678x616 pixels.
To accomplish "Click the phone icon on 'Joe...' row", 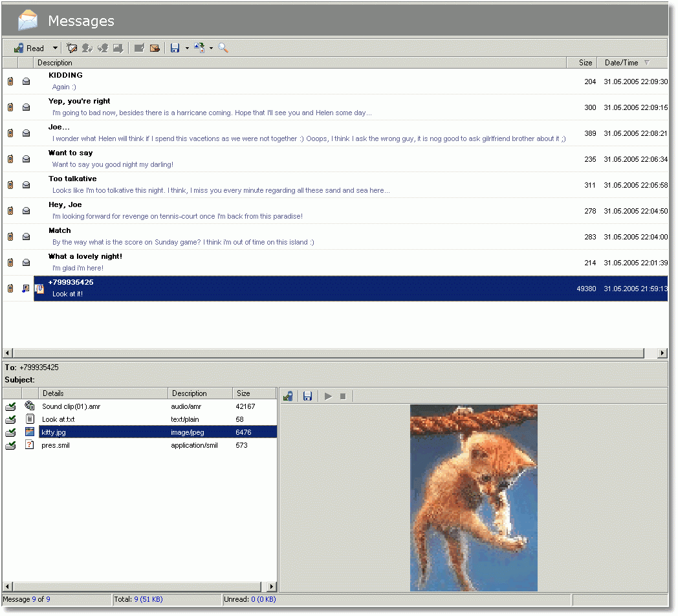I will (x=10, y=133).
